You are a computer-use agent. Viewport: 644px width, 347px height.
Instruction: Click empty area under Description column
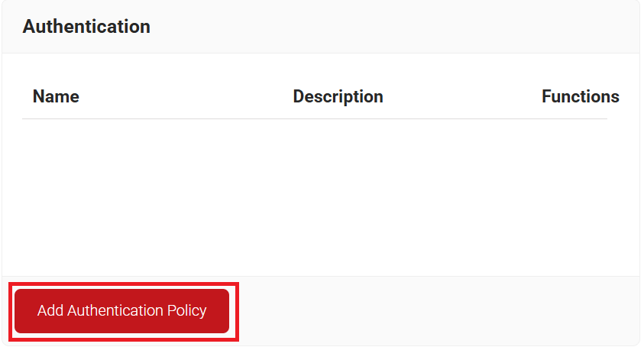tap(338, 191)
